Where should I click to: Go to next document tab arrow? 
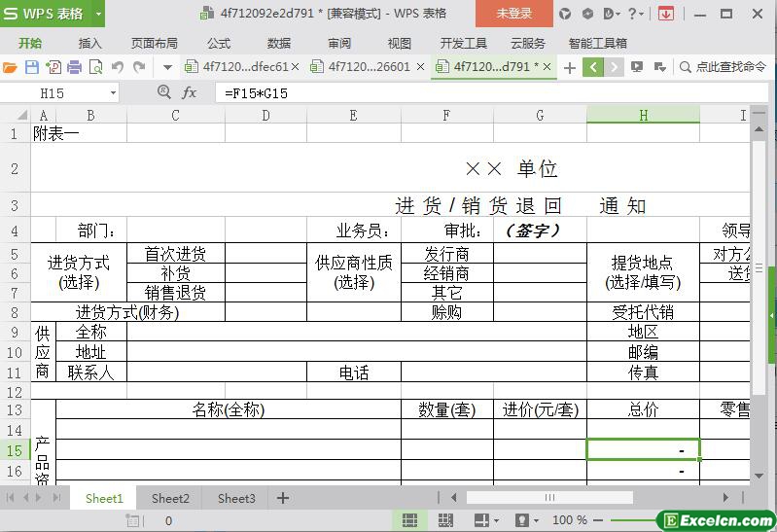click(614, 67)
